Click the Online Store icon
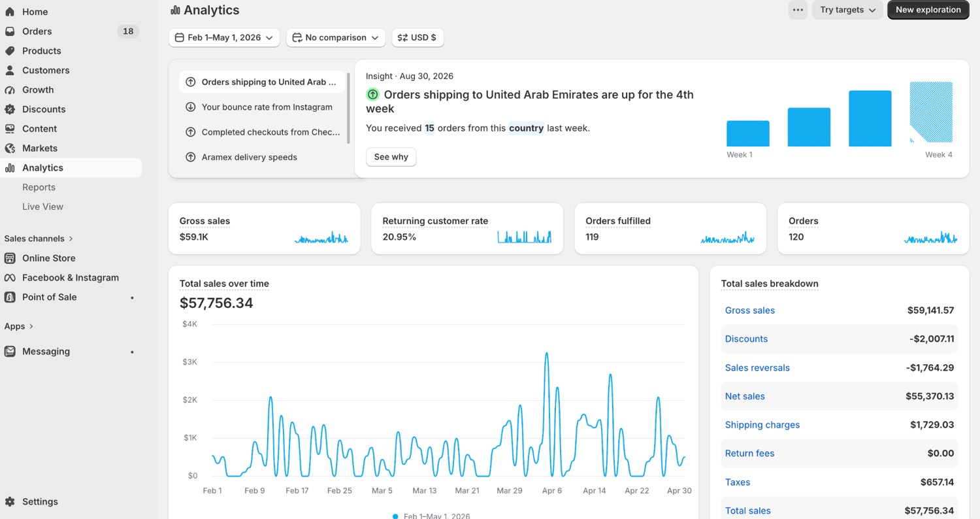980x519 pixels. [10, 258]
